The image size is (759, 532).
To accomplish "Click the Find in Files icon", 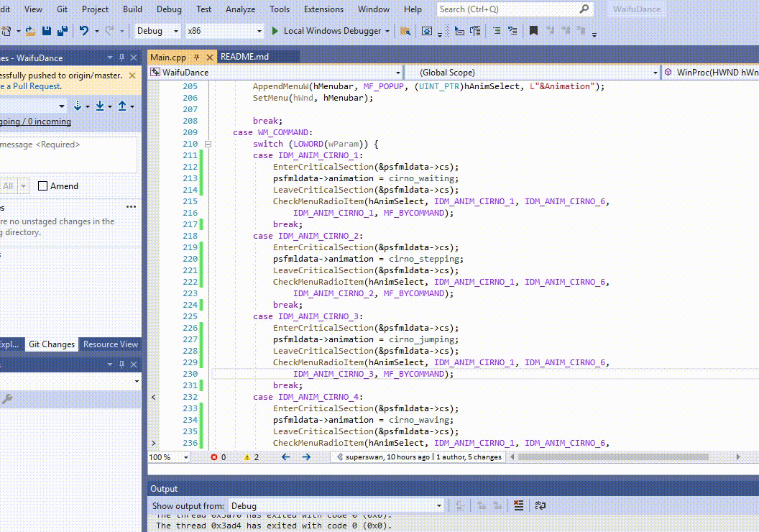I will pyautogui.click(x=405, y=31).
